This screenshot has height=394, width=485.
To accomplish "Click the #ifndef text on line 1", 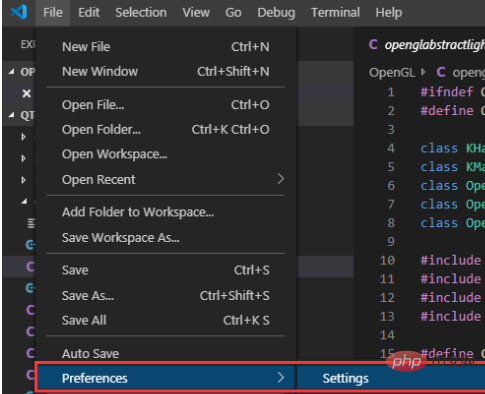I will click(447, 92).
